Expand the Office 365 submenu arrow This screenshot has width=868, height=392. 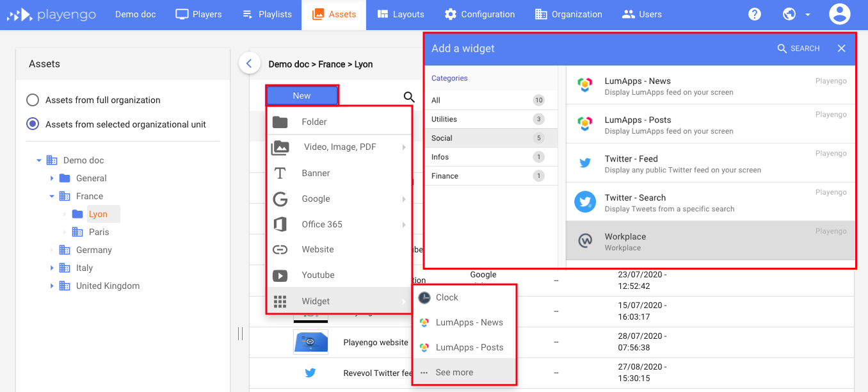pos(404,225)
